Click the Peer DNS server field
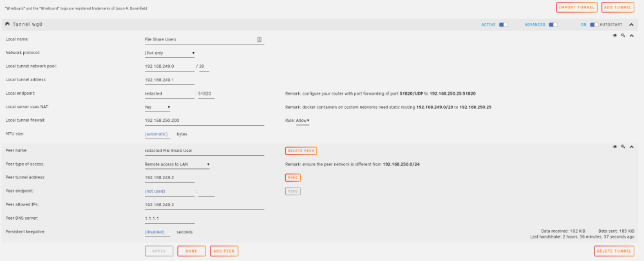 (169, 218)
